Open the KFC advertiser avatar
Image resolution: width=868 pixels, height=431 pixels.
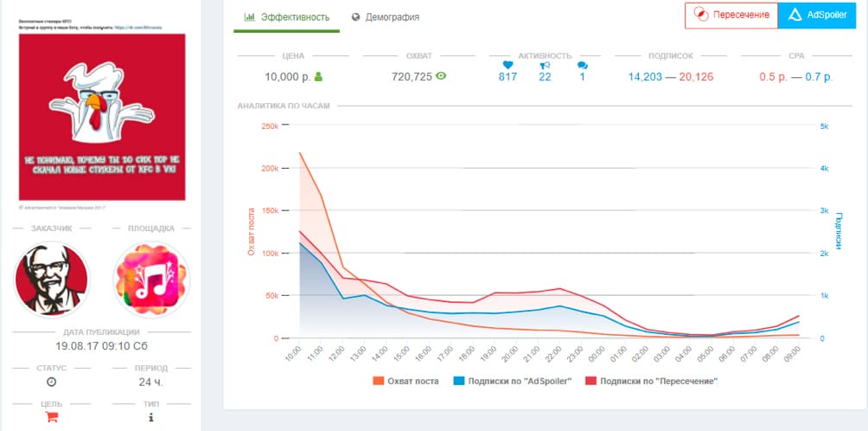coord(51,279)
